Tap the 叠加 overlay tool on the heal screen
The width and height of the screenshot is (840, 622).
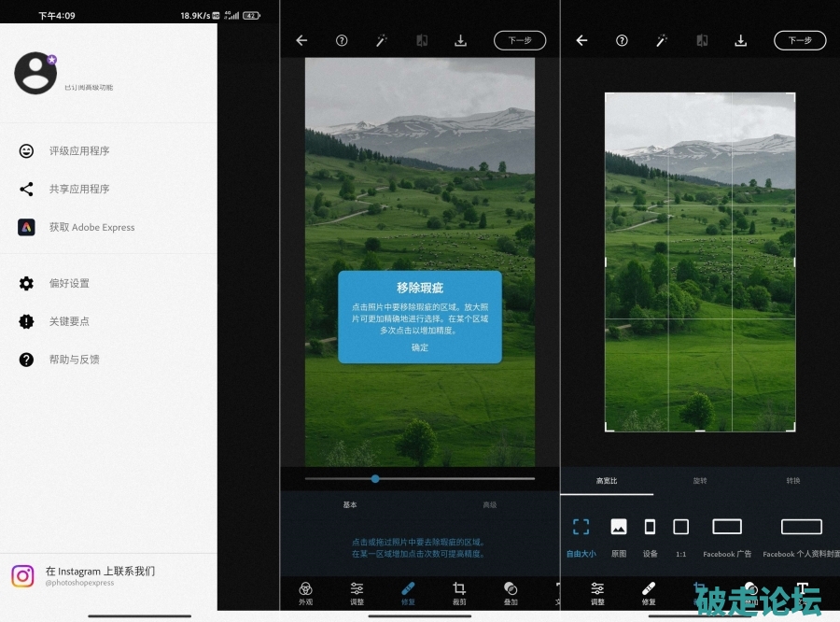tap(511, 592)
